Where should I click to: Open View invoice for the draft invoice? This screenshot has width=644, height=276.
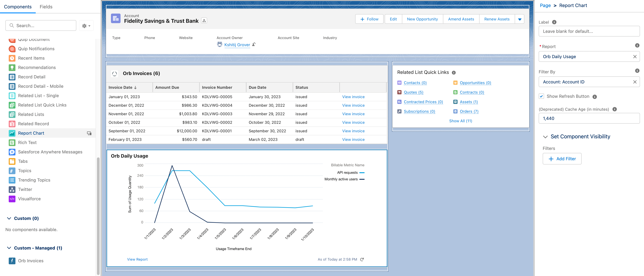coord(353,140)
